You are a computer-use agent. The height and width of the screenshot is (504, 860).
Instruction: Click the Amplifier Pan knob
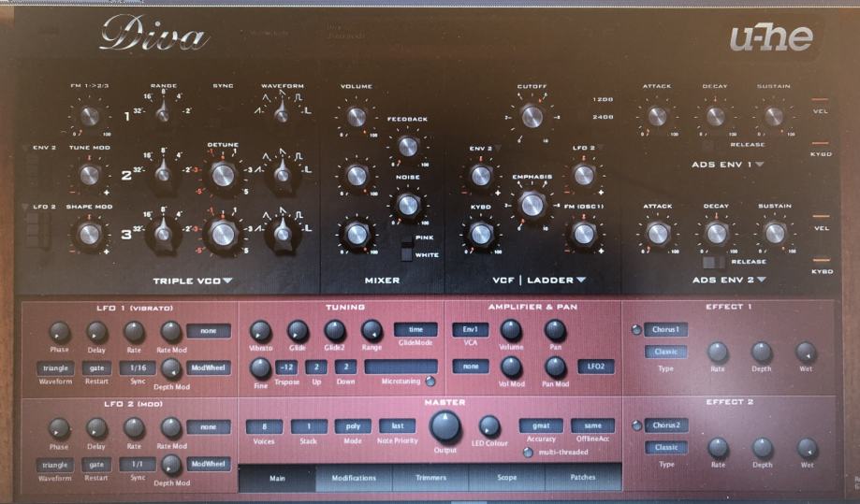[555, 330]
